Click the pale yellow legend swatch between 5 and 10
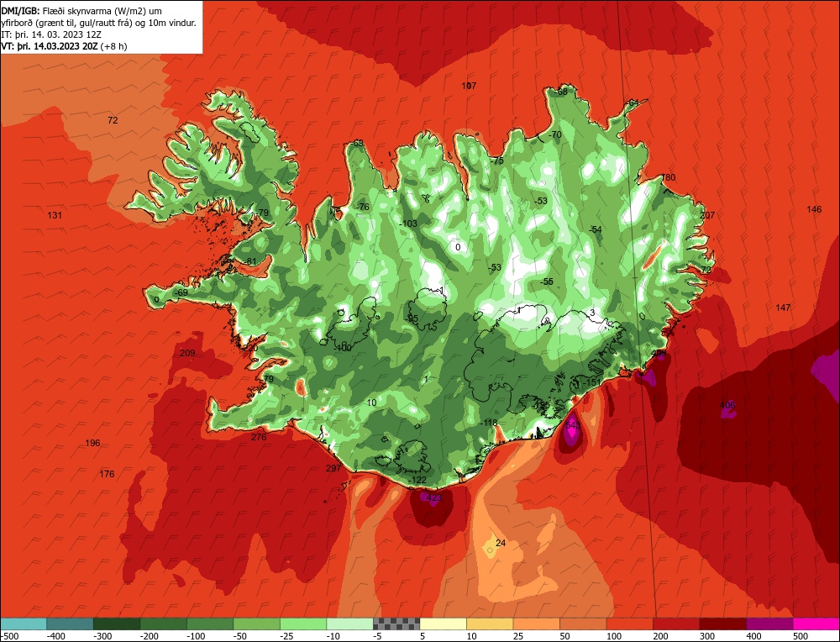This screenshot has width=840, height=642. coord(443,624)
